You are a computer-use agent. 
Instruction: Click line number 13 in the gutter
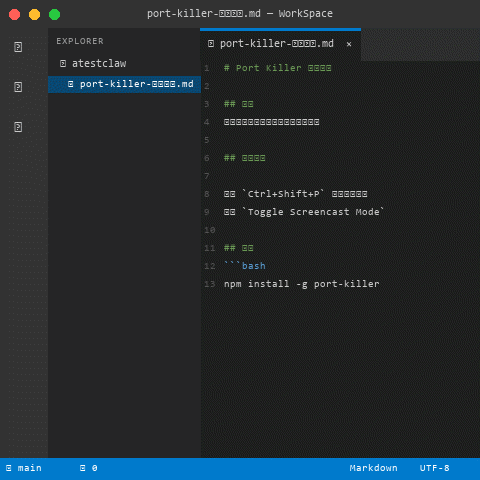210,284
